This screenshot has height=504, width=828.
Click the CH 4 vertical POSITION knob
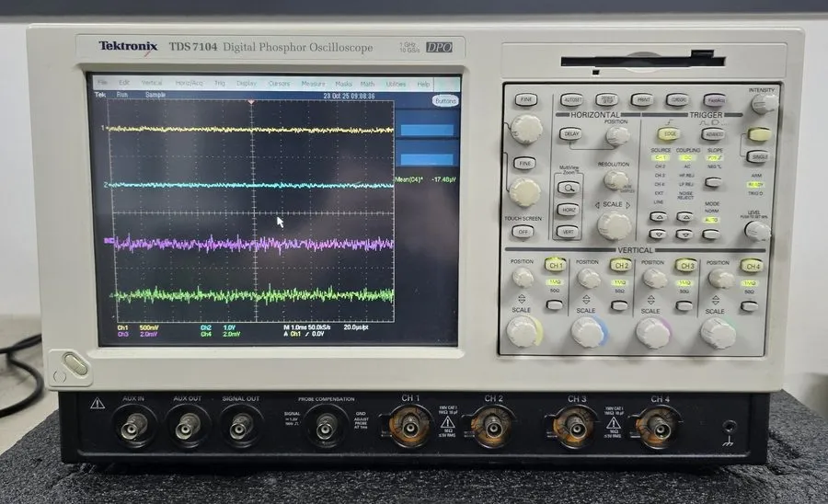click(x=720, y=279)
